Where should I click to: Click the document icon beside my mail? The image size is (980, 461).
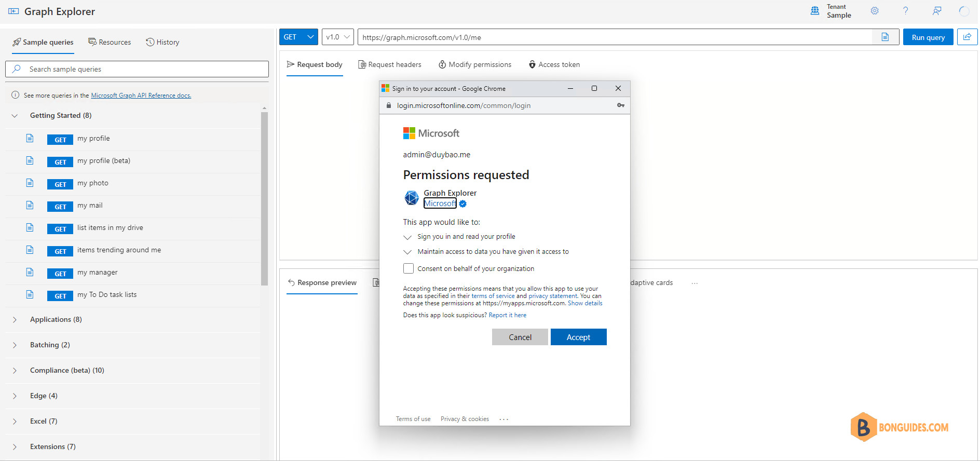[x=30, y=205]
